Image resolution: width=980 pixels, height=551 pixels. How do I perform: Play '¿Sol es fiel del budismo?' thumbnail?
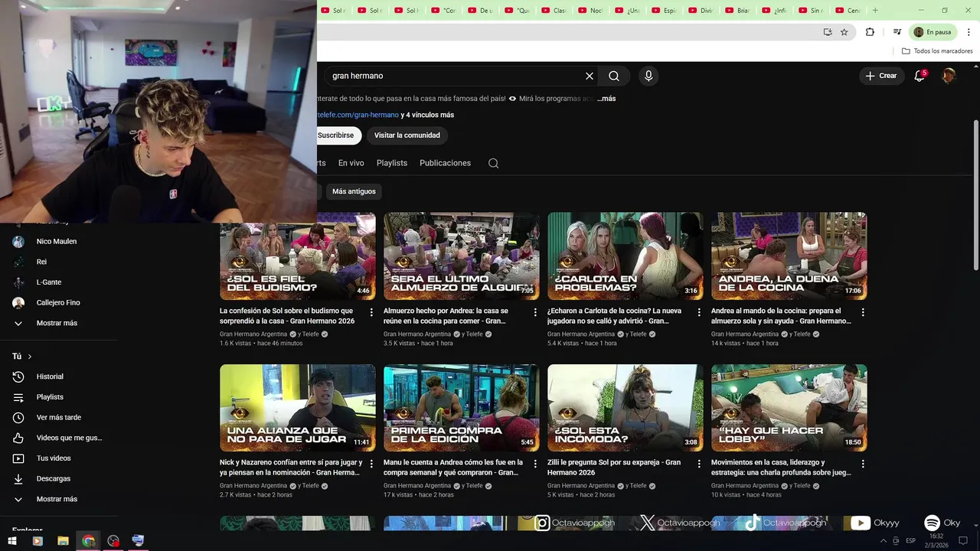[297, 256]
